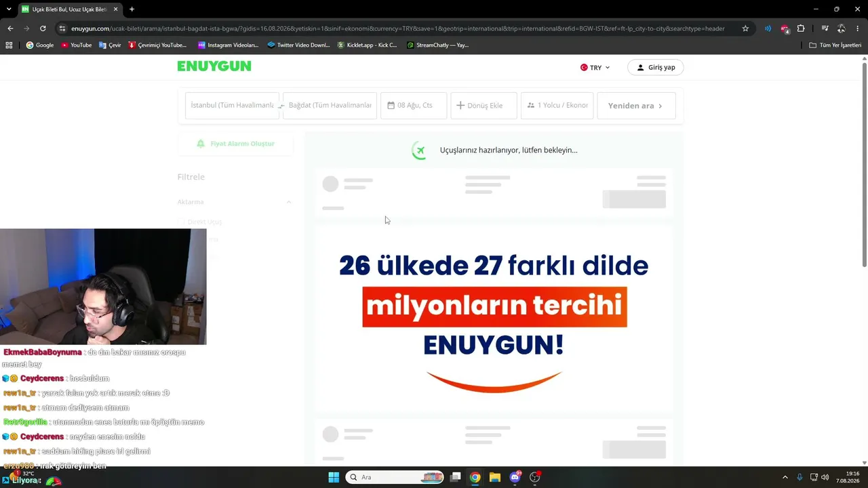Open the StreamChatly bookmark
The width and height of the screenshot is (868, 488).
pyautogui.click(x=437, y=45)
